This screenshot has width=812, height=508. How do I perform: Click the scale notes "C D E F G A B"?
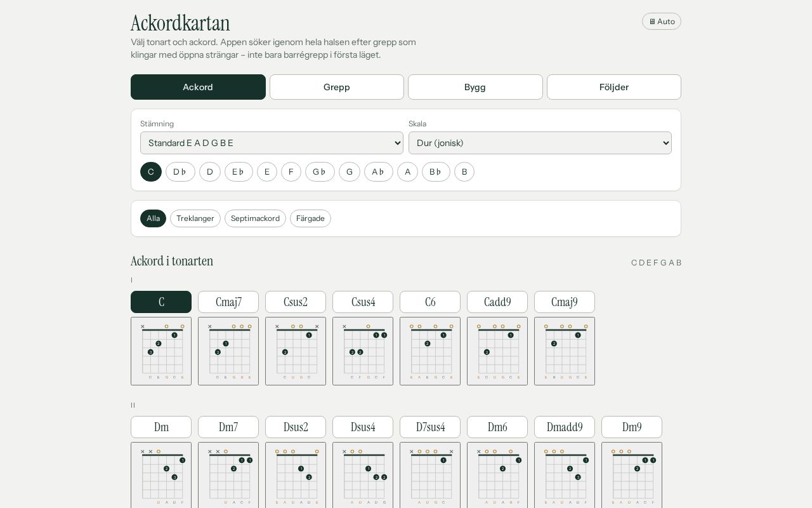[x=657, y=263]
